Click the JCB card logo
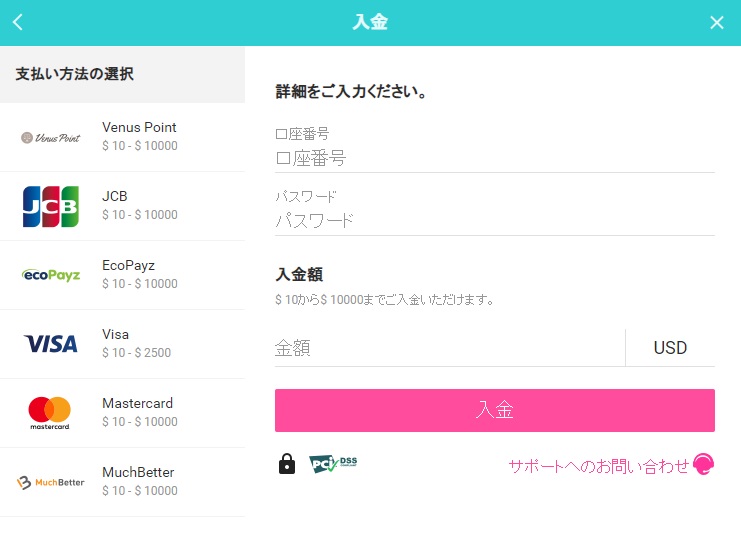The width and height of the screenshot is (741, 544). [51, 207]
